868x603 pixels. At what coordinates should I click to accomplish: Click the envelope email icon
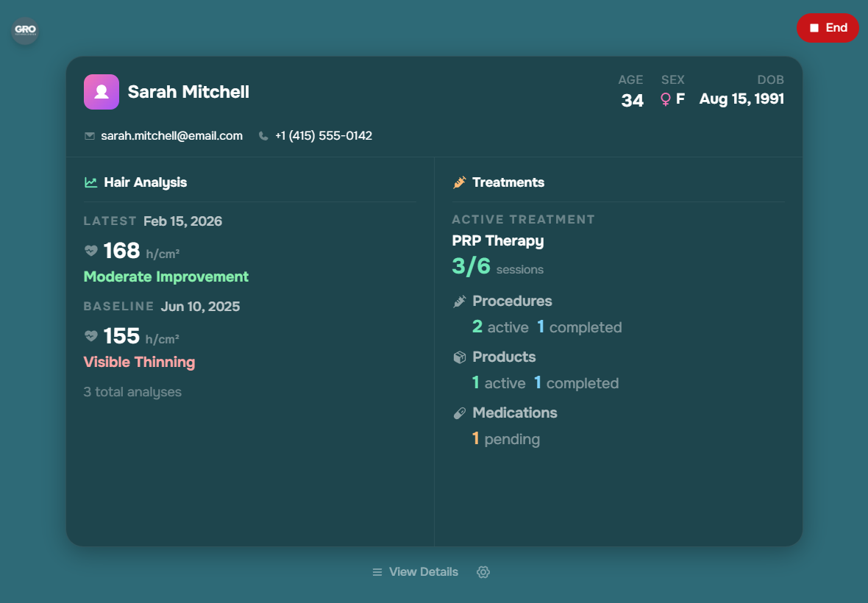90,136
